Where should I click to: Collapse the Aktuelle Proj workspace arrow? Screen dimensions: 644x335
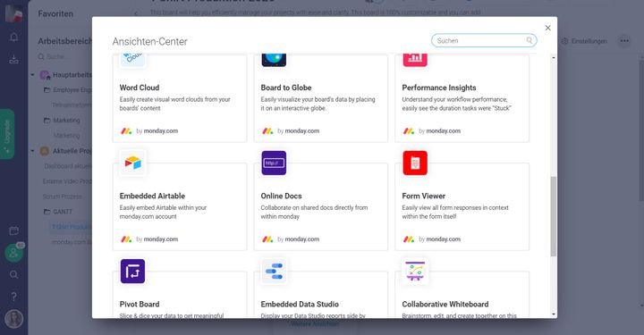pyautogui.click(x=32, y=151)
